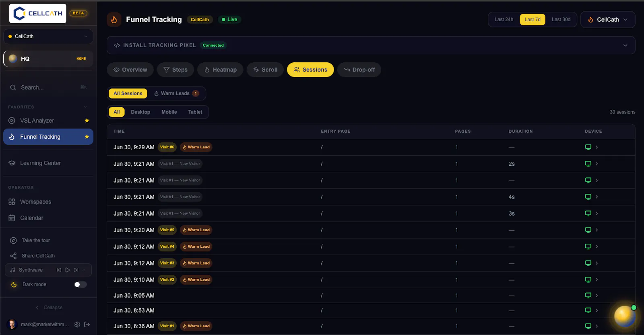The width and height of the screenshot is (644, 335).
Task: Open Funnel Tracking in sidebar
Action: [x=48, y=137]
